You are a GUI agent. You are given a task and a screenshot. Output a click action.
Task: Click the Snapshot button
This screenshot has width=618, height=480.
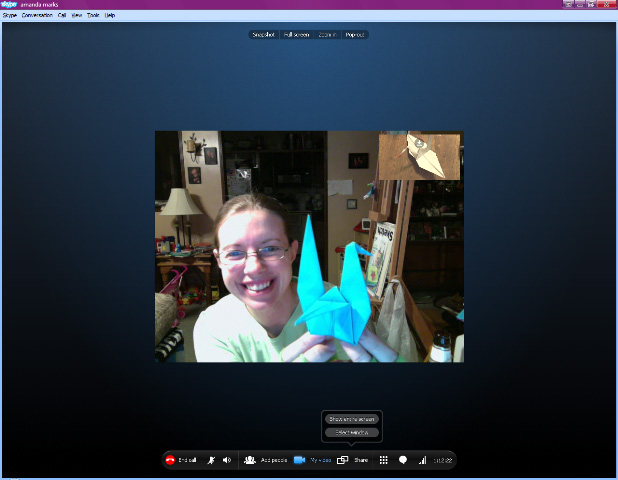[x=265, y=35]
